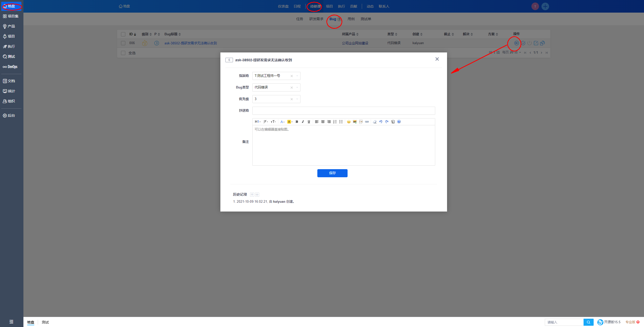
Task: Expand the Bug类型 dropdown
Action: tap(297, 87)
